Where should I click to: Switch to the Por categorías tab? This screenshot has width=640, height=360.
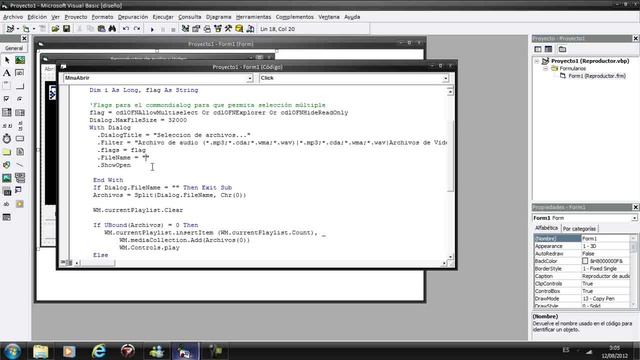click(x=579, y=229)
